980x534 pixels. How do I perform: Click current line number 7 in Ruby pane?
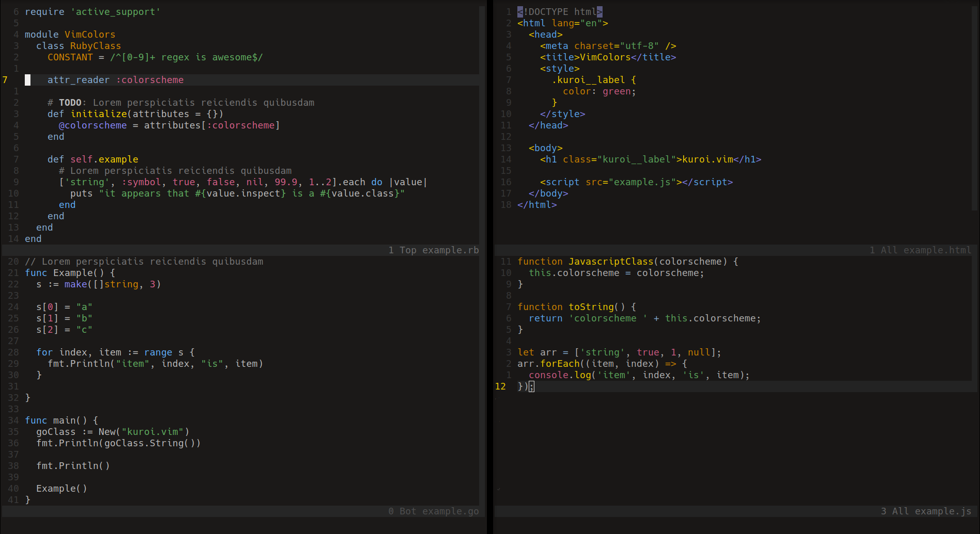[5, 80]
